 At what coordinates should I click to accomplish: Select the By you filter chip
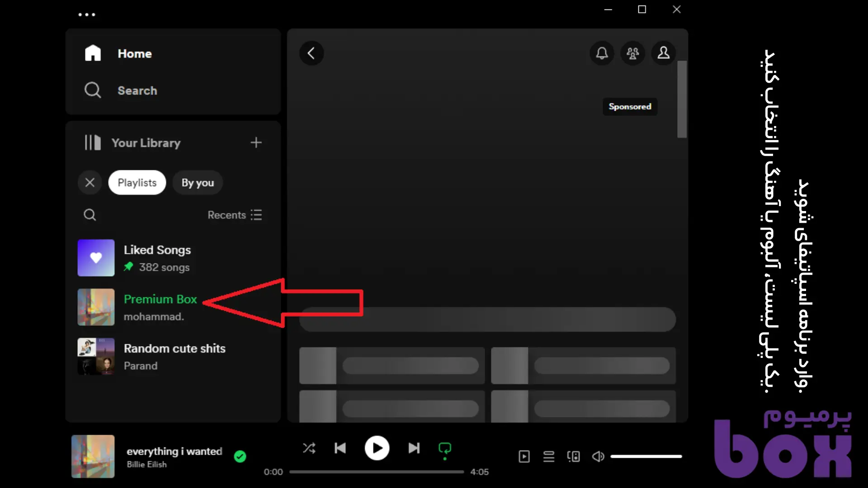[198, 183]
